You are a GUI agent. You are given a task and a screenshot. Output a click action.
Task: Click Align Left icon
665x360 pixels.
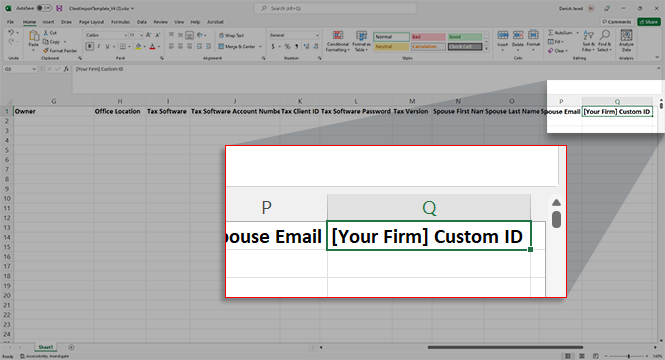click(x=171, y=46)
